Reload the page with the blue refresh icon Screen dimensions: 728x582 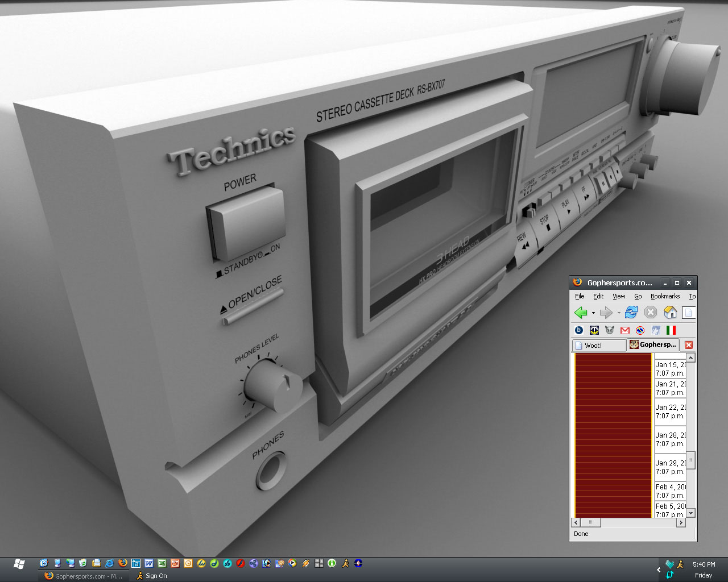point(631,313)
